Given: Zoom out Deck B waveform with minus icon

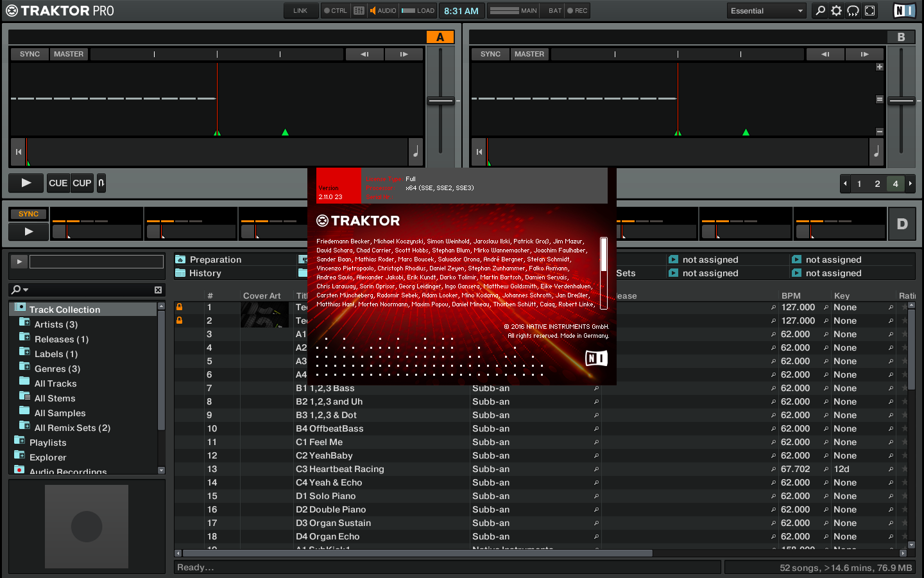Looking at the screenshot, I should [x=880, y=132].
